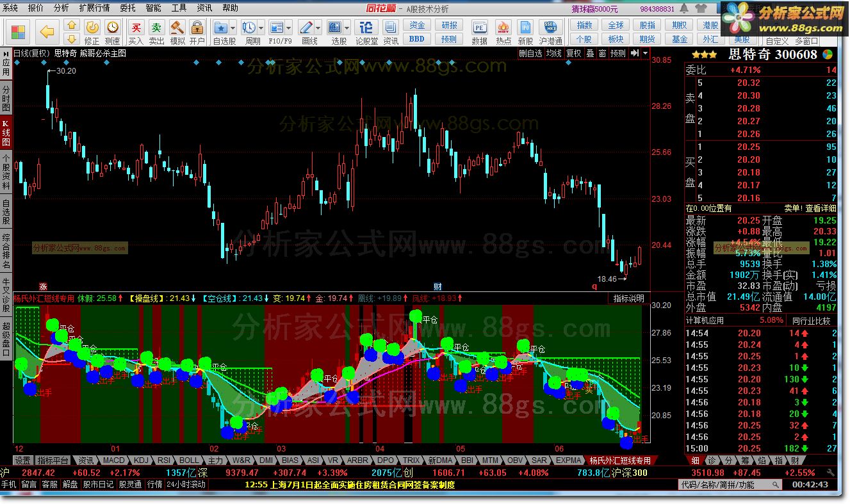
Task: Open the 扩展行情 menu
Action: [x=94, y=8]
